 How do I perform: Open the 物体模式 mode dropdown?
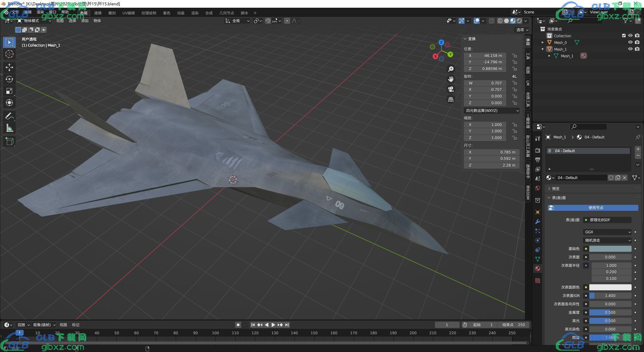click(34, 21)
